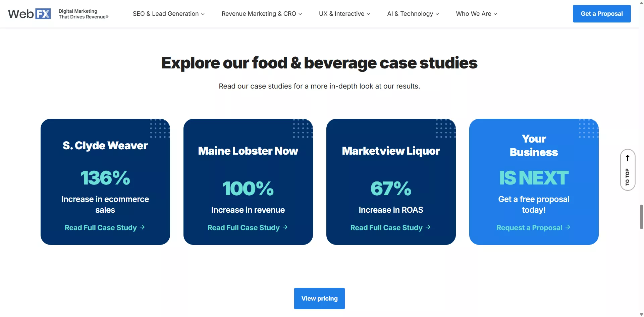Image resolution: width=644 pixels, height=317 pixels.
Task: Click the WebFX logo
Action: 30,13
